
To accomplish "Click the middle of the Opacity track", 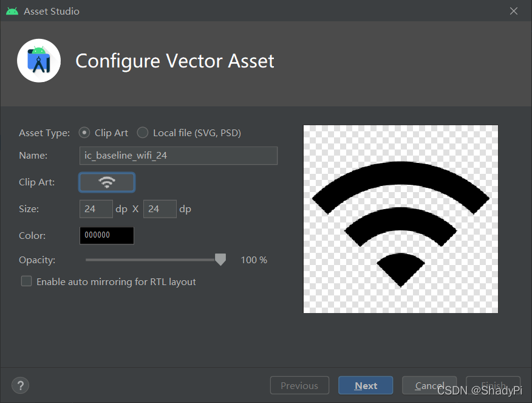I will click(153, 260).
